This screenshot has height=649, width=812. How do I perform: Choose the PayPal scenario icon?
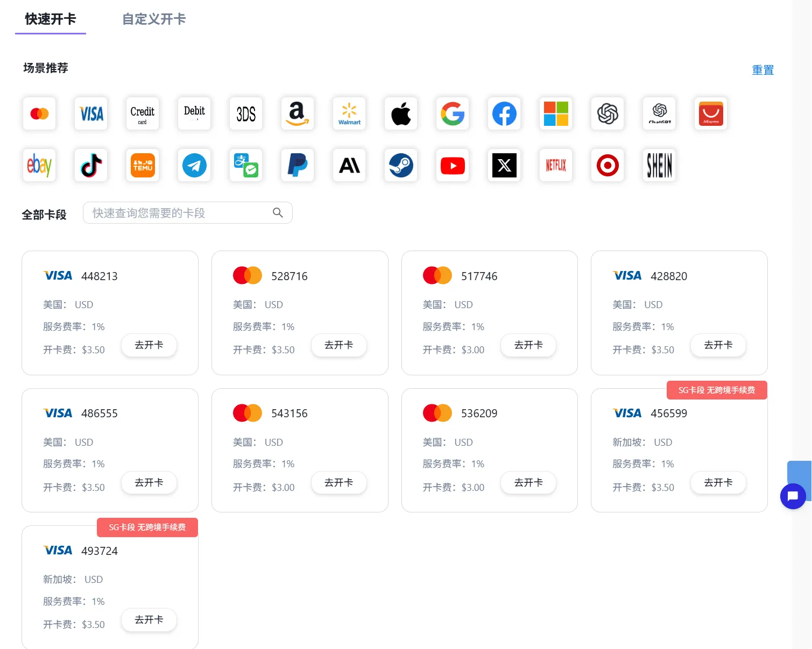pos(298,165)
